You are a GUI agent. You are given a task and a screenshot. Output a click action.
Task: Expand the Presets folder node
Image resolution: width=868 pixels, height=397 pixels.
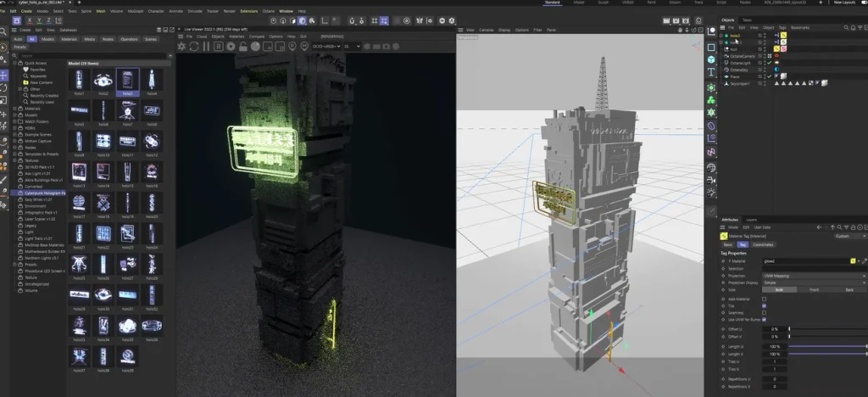[x=15, y=265]
